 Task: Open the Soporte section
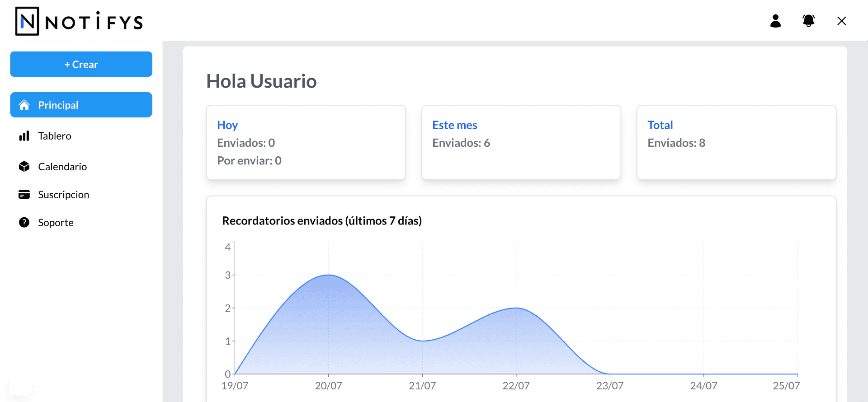pos(56,222)
